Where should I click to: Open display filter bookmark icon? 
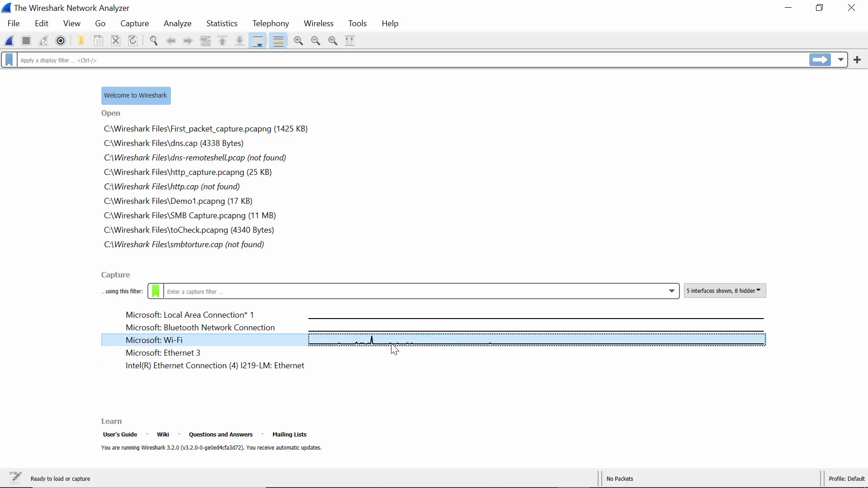[x=9, y=60]
